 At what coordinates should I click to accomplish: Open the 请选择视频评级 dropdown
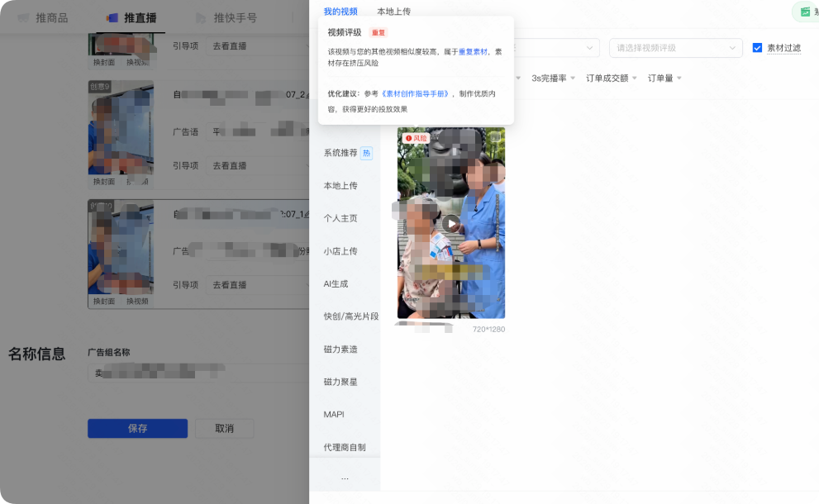pyautogui.click(x=676, y=48)
